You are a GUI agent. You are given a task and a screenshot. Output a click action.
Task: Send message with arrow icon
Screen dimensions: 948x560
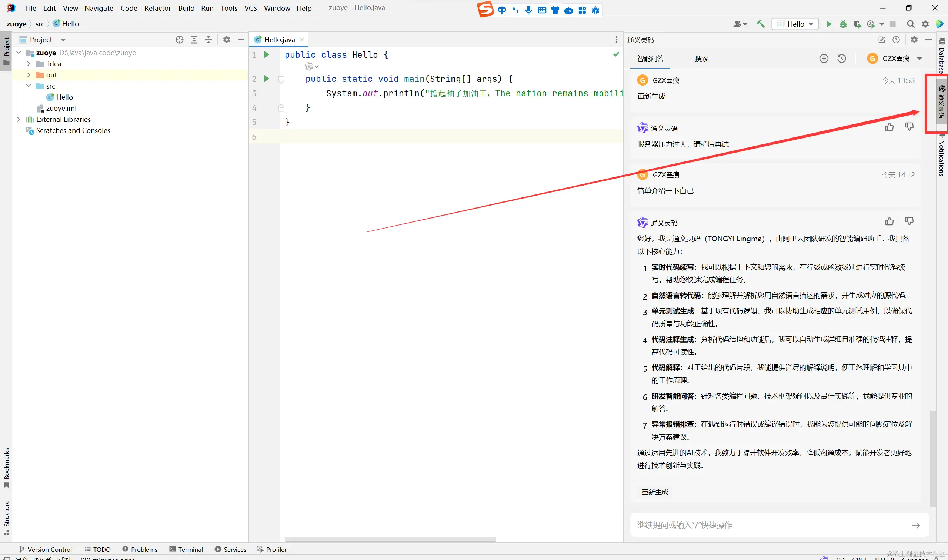(916, 525)
